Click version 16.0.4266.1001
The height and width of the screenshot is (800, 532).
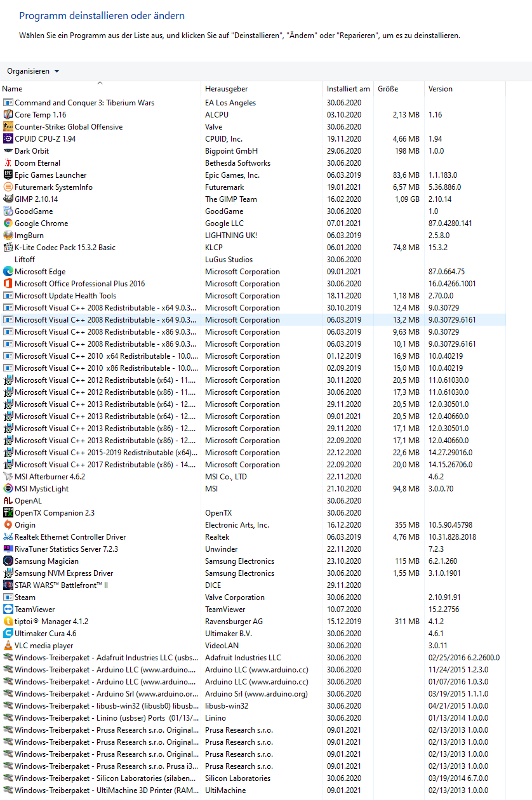click(x=452, y=284)
